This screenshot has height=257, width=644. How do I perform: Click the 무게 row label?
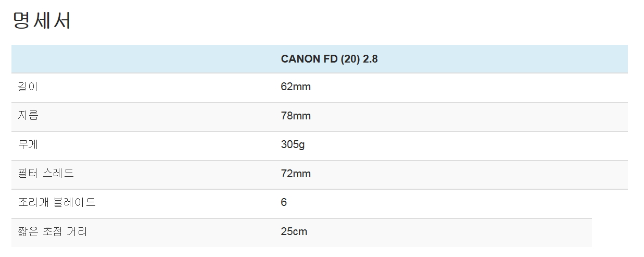click(x=28, y=144)
